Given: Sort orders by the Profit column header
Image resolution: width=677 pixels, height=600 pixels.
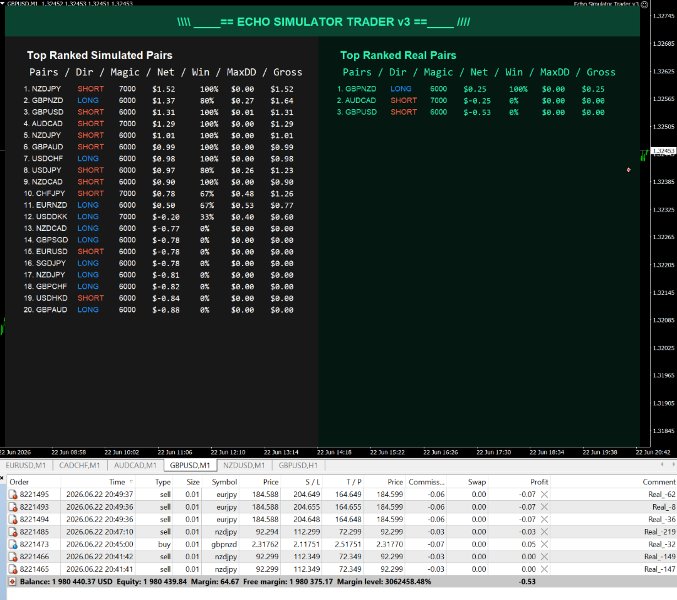Looking at the screenshot, I should 539,482.
